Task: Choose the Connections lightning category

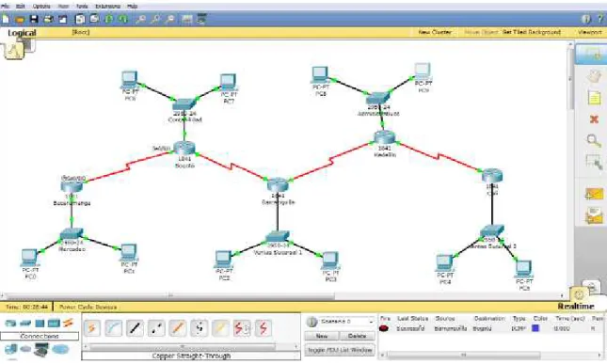Action: 68,323
